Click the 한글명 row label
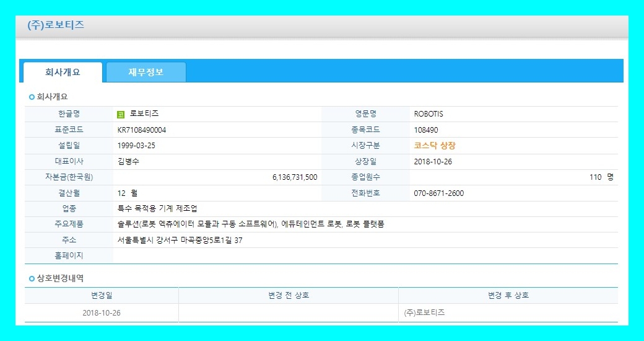644x341 pixels. tap(69, 114)
